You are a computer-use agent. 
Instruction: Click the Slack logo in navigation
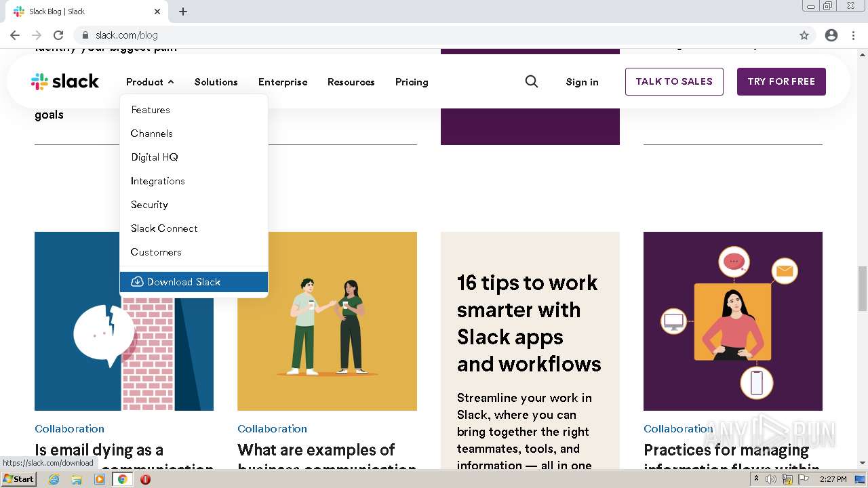[65, 82]
